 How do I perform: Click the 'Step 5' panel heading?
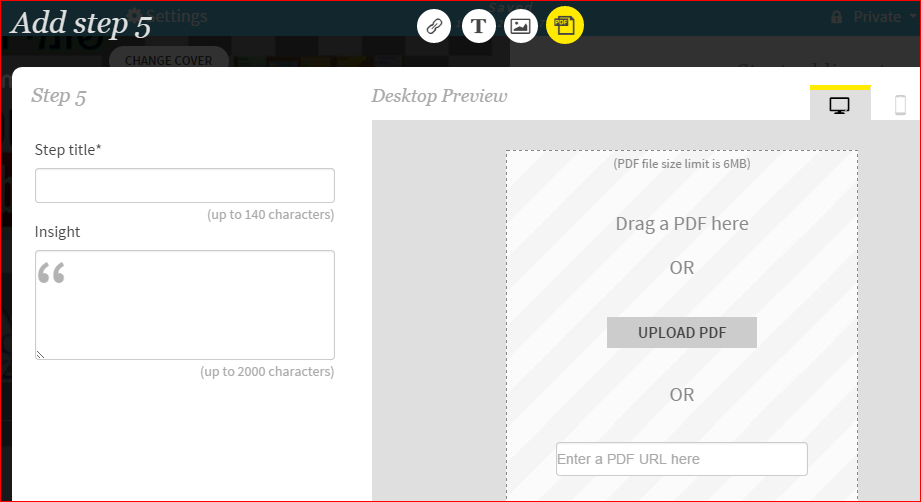[x=59, y=96]
